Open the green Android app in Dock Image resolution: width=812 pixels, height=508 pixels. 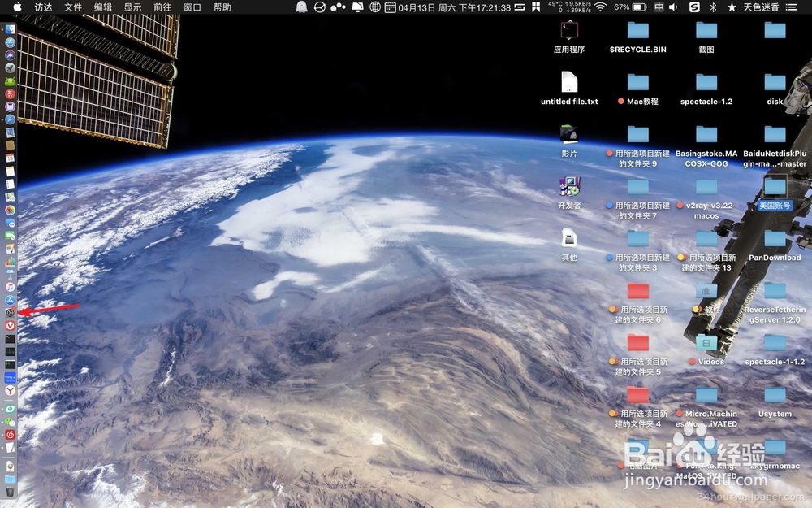click(x=10, y=80)
